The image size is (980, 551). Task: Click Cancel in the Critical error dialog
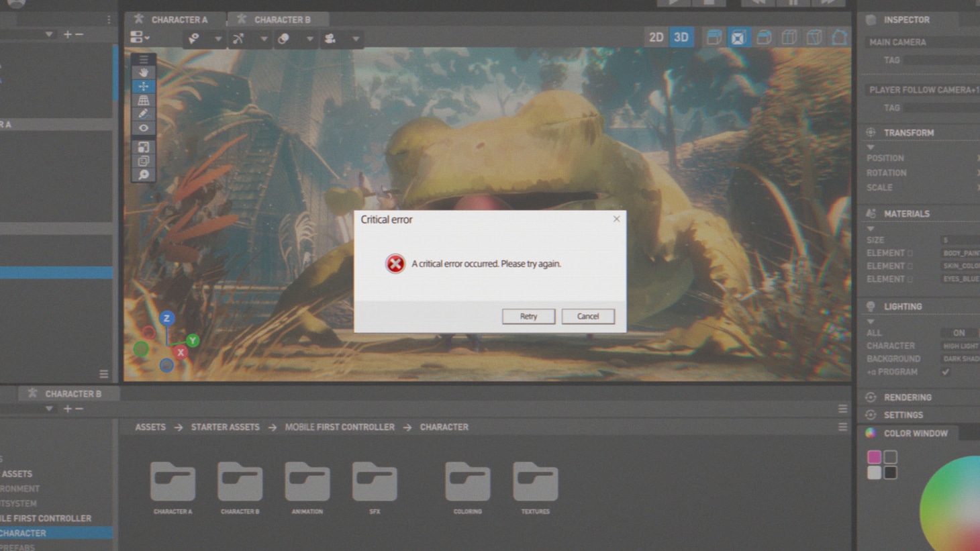[587, 316]
